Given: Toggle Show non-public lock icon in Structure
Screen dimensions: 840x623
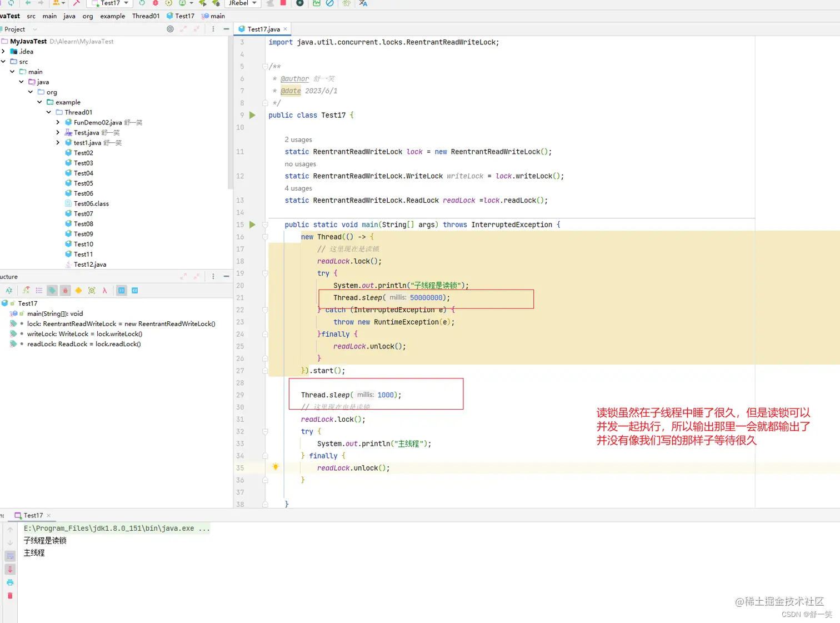Looking at the screenshot, I should [65, 290].
